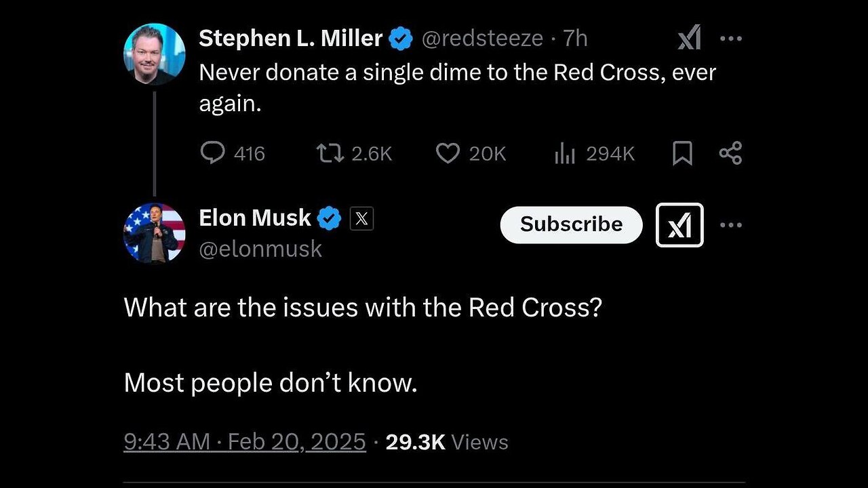Like the post with 20K likes

coord(448,153)
